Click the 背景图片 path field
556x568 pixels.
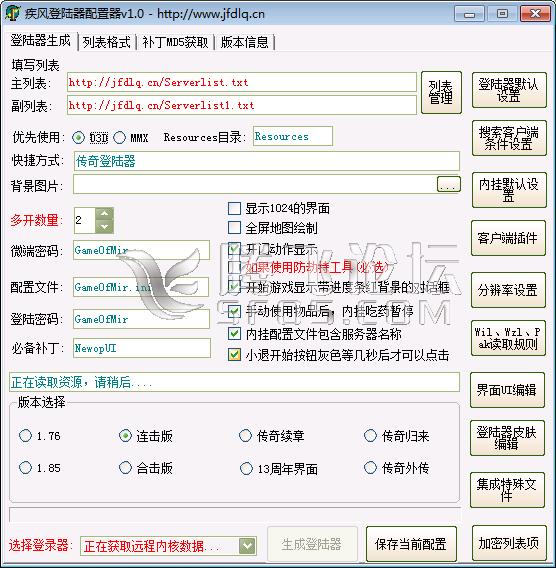pos(255,184)
